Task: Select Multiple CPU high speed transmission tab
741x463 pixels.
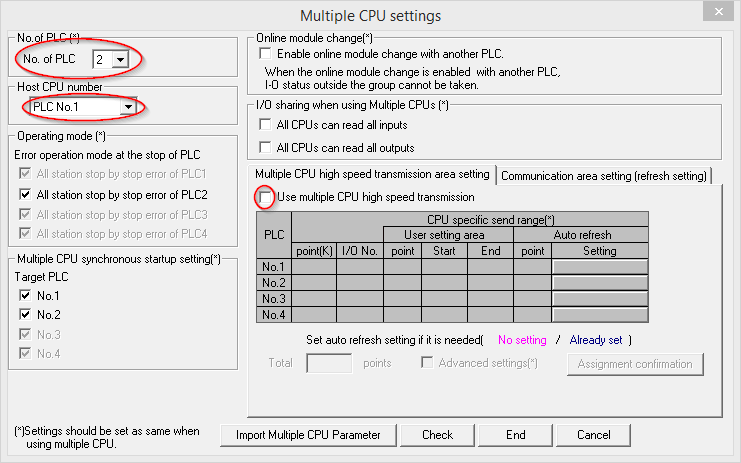Action: point(371,175)
